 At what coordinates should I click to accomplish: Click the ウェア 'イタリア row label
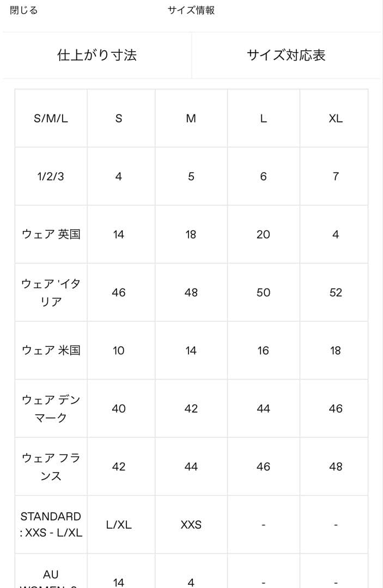pos(51,292)
